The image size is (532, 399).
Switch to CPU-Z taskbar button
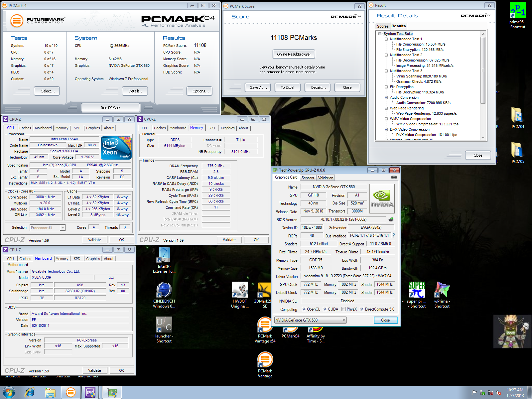(90, 393)
